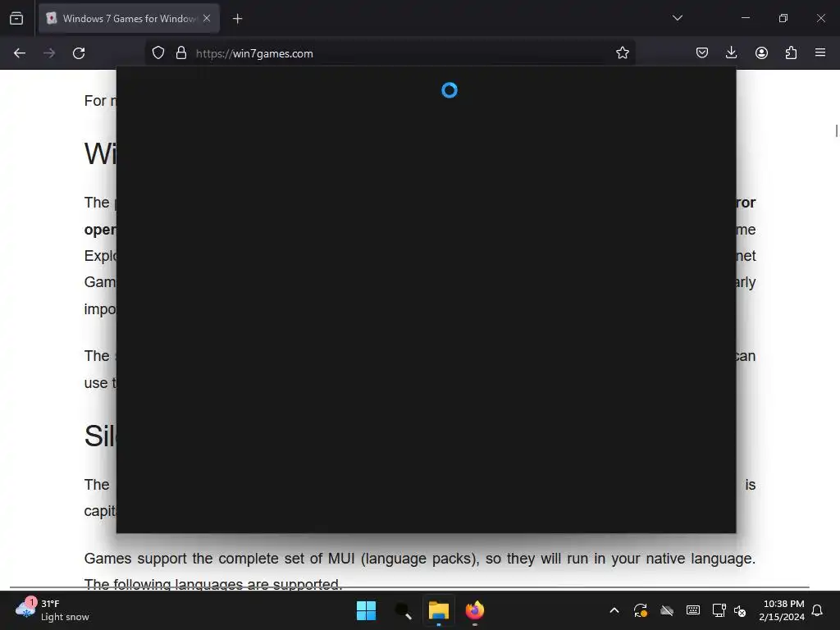Open the Downloads panel
840x630 pixels.
(x=731, y=52)
